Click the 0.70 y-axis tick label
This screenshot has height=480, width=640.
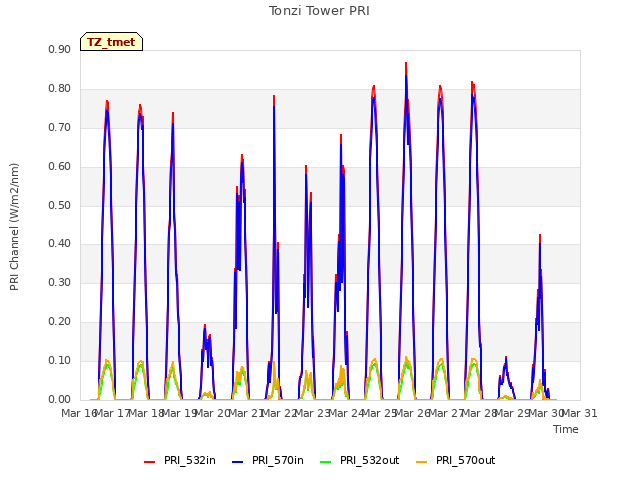(x=60, y=128)
